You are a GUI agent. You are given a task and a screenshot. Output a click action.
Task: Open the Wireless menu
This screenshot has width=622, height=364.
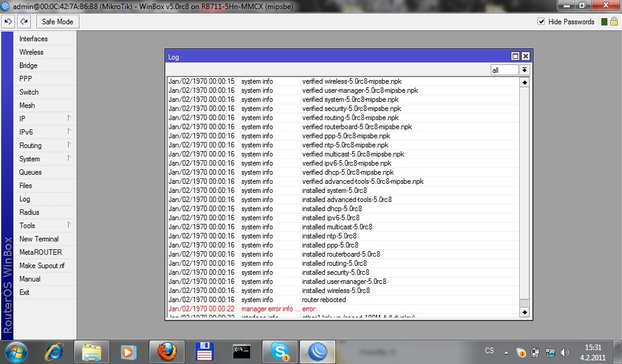[x=45, y=52]
